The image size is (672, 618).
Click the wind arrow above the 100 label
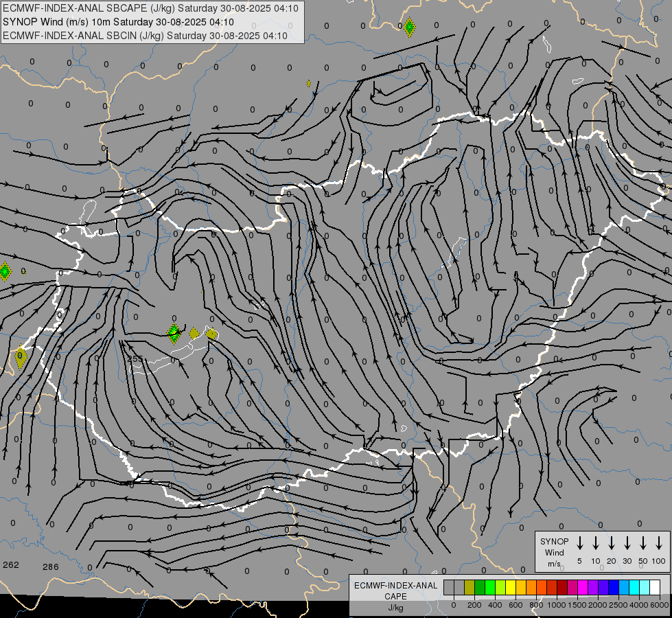659,543
